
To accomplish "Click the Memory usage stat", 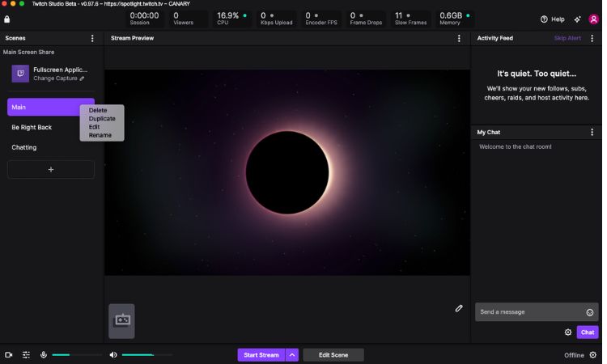I will click(x=455, y=18).
